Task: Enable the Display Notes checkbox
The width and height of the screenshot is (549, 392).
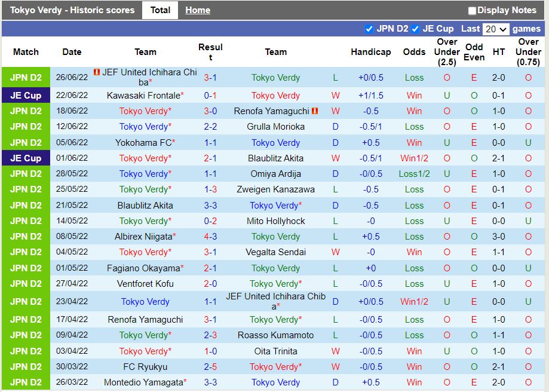Action: coord(472,10)
